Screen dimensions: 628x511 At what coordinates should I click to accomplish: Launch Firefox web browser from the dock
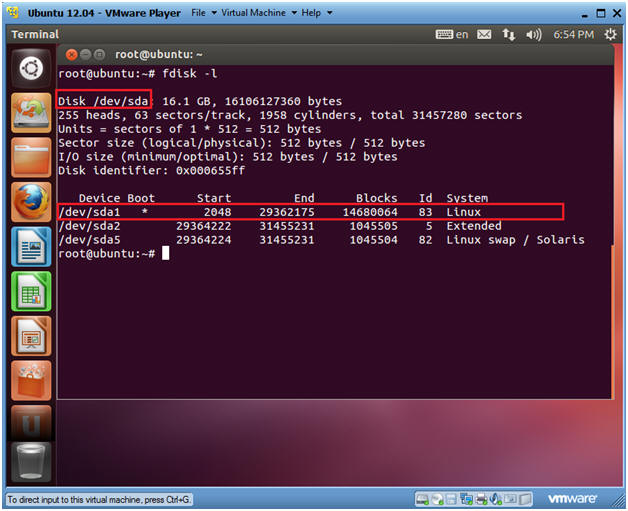31,201
